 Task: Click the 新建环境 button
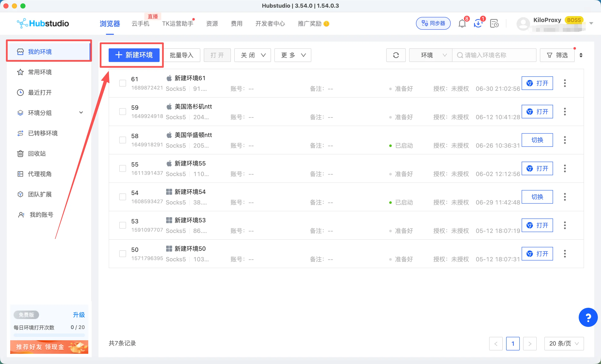[x=134, y=55]
